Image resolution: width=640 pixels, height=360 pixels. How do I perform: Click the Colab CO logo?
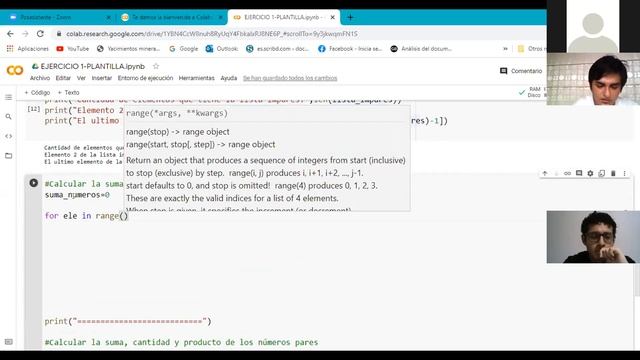(15, 71)
